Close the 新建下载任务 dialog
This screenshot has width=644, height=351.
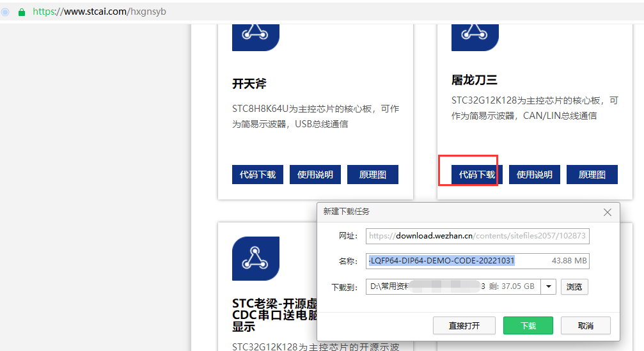[608, 212]
